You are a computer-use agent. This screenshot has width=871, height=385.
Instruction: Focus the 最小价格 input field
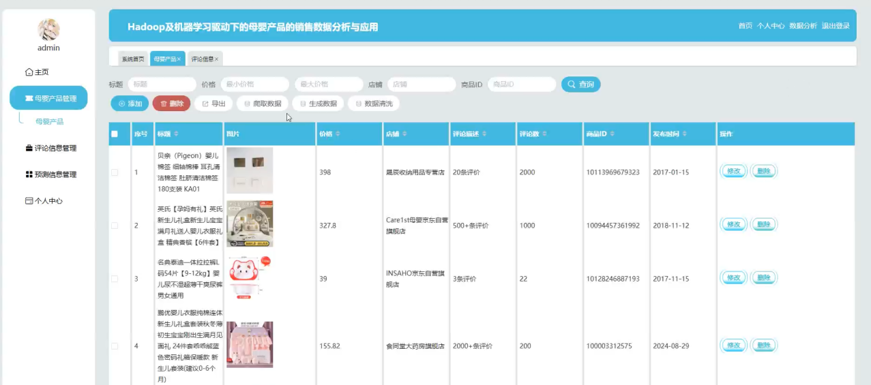click(255, 84)
